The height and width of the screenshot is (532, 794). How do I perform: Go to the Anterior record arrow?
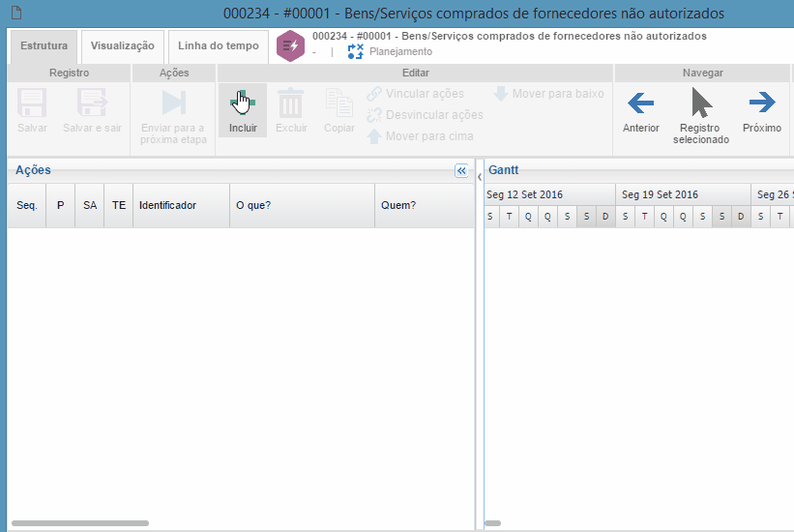coord(640,103)
